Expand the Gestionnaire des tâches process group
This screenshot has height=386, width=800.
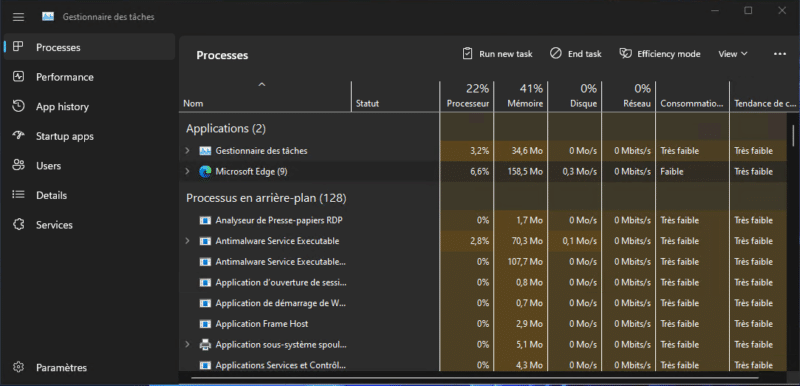(x=187, y=151)
